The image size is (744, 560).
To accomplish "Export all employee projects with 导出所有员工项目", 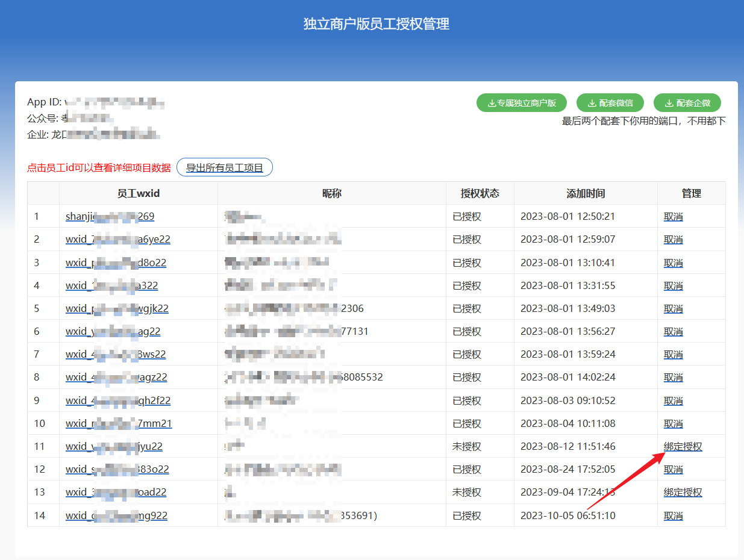I will 224,168.
